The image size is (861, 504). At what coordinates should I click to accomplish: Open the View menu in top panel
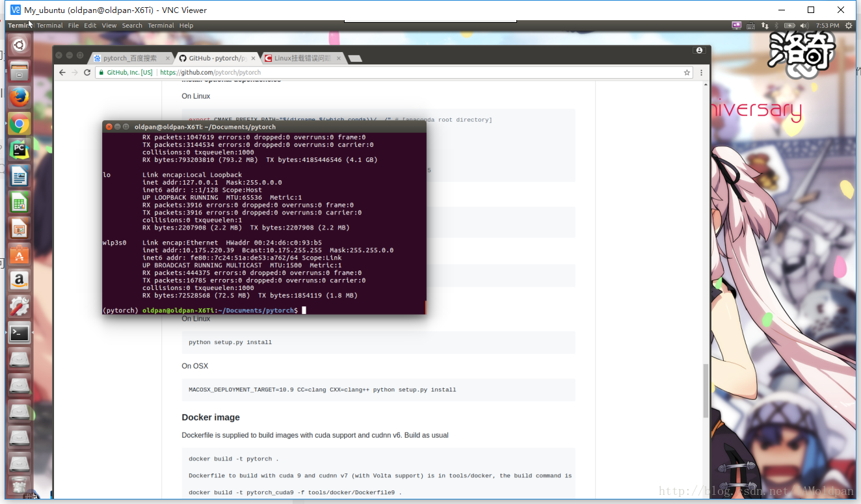[109, 25]
